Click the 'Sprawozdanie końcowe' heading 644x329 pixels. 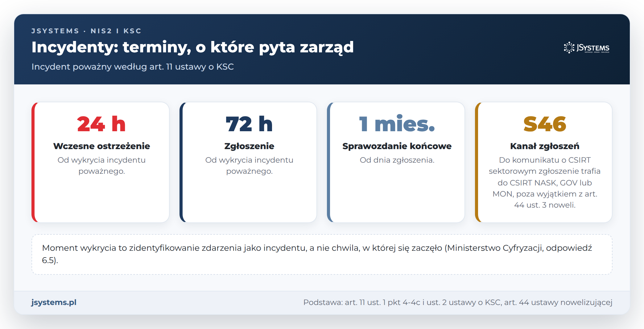397,146
